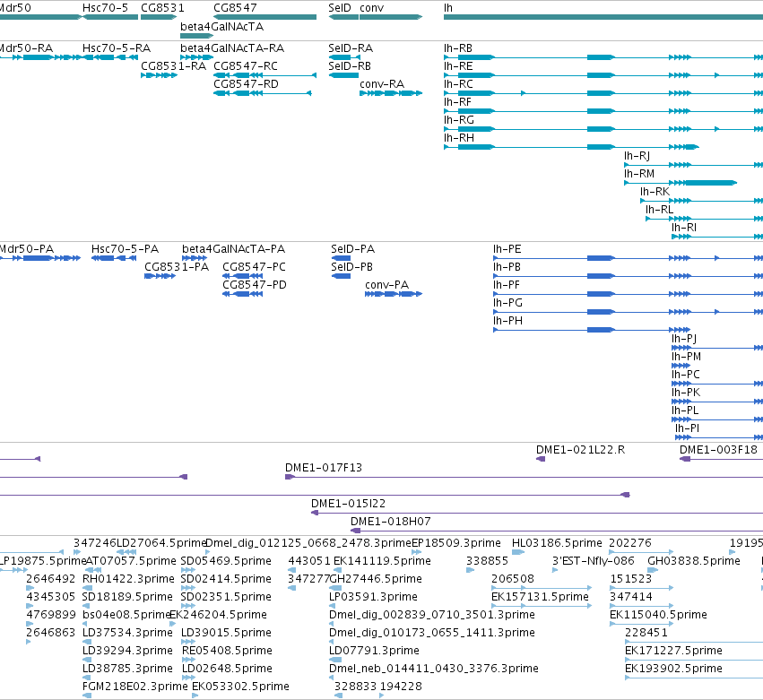Click the conv gene label
This screenshot has width=763, height=700.
pos(372,8)
